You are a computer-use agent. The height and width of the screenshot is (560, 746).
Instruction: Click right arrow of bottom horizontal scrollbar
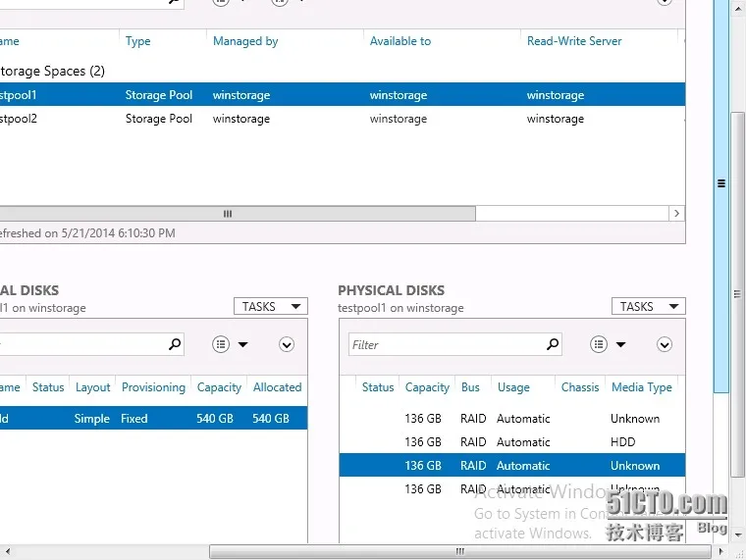721,551
